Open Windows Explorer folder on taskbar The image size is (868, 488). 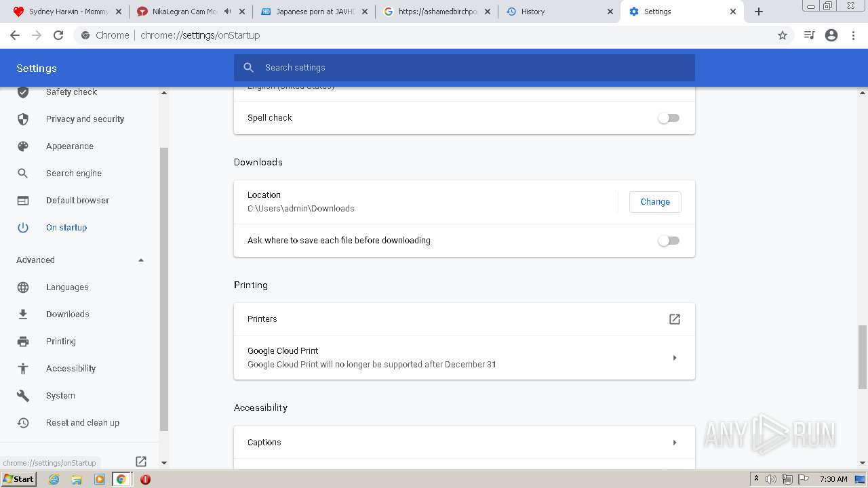click(77, 479)
